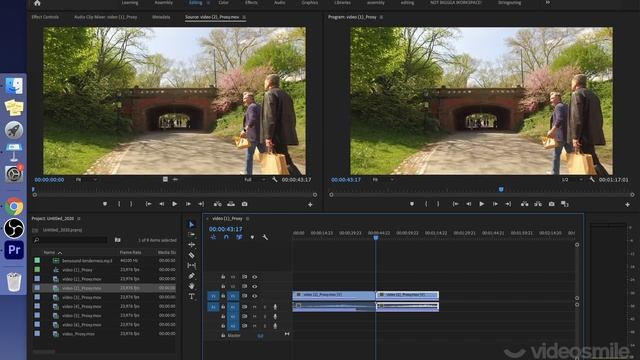Open the Project panel menu
Screen dimensions: 640x360
79,219
